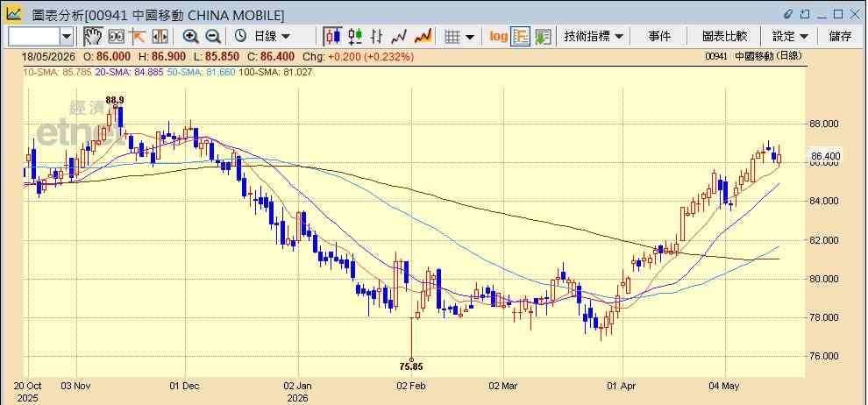Click the 20 Oct 2025 date axis label
This screenshot has width=868, height=405.
point(28,391)
